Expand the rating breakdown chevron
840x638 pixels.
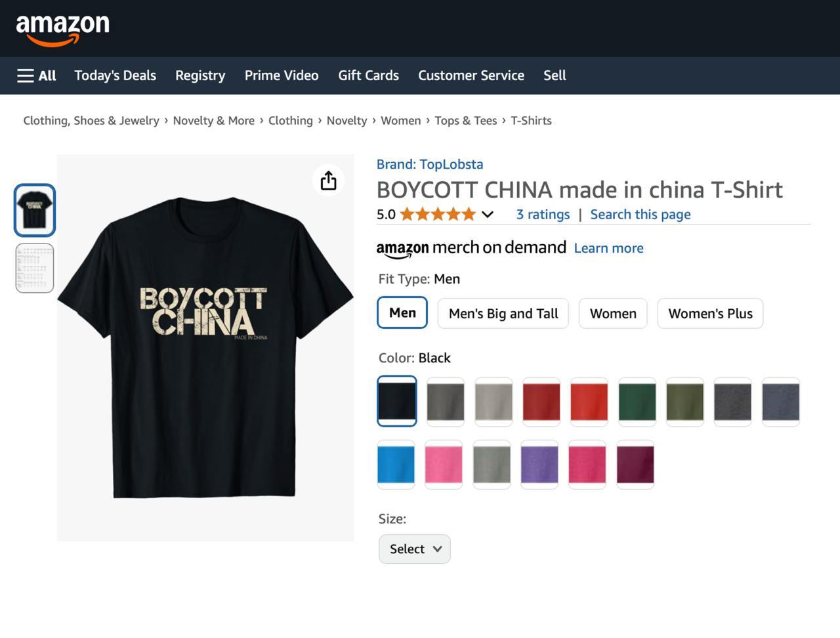click(x=488, y=215)
